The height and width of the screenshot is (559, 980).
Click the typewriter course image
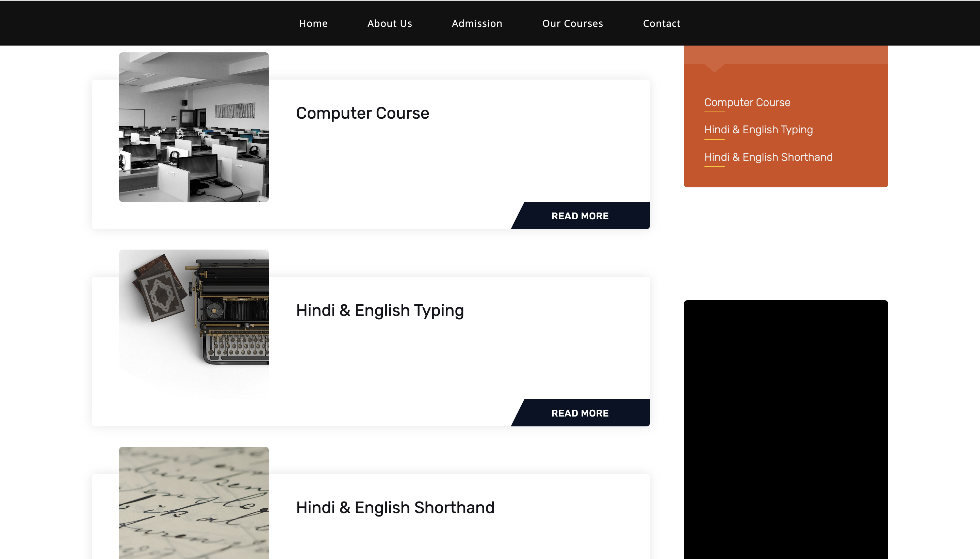coord(194,324)
